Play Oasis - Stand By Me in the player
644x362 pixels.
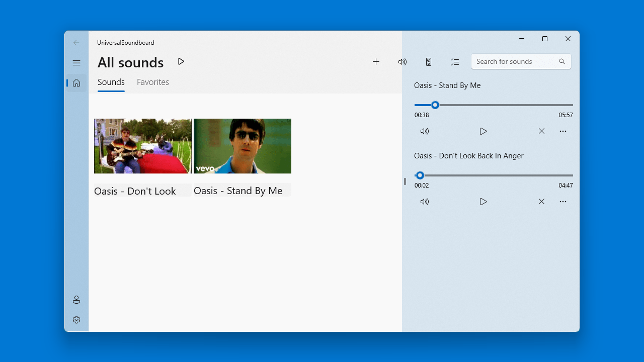[x=484, y=131]
